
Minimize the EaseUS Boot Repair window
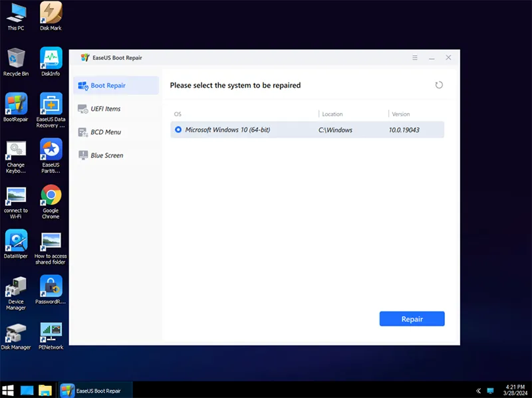(x=432, y=58)
